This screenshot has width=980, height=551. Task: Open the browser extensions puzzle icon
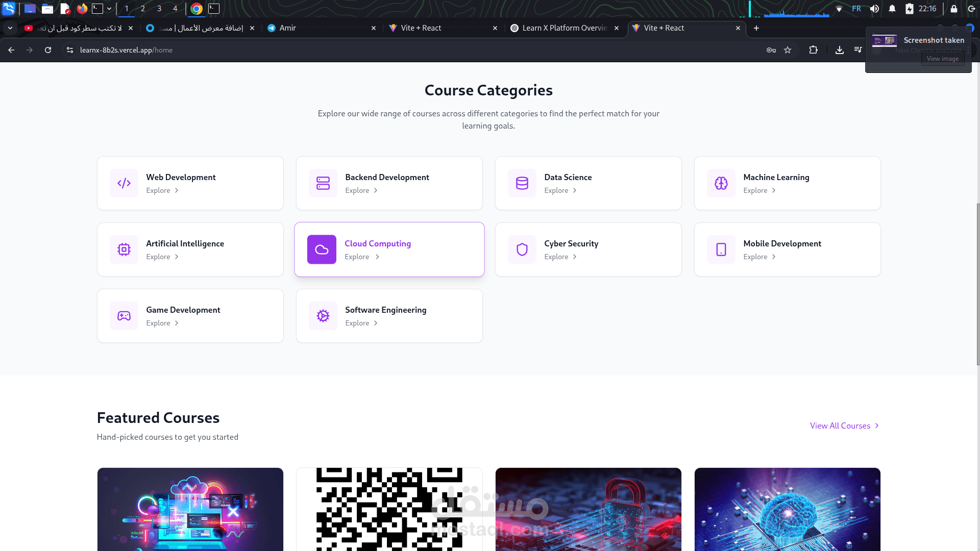pos(813,50)
